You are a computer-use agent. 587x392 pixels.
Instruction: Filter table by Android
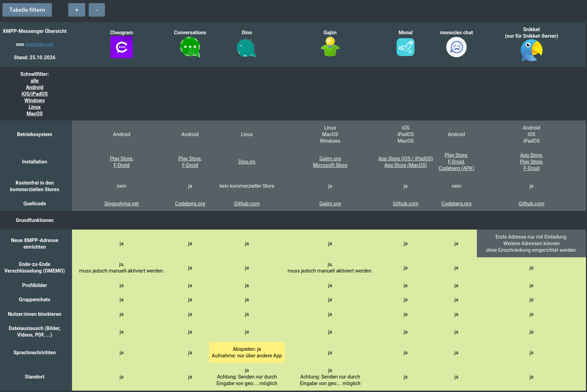35,87
